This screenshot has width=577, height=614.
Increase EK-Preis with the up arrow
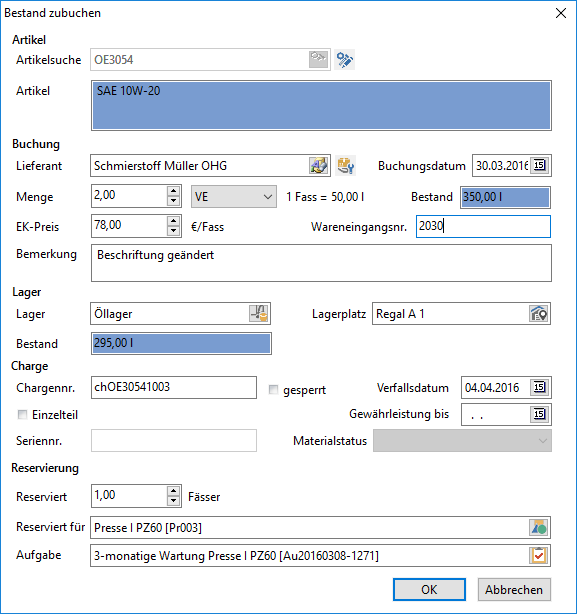tap(173, 221)
